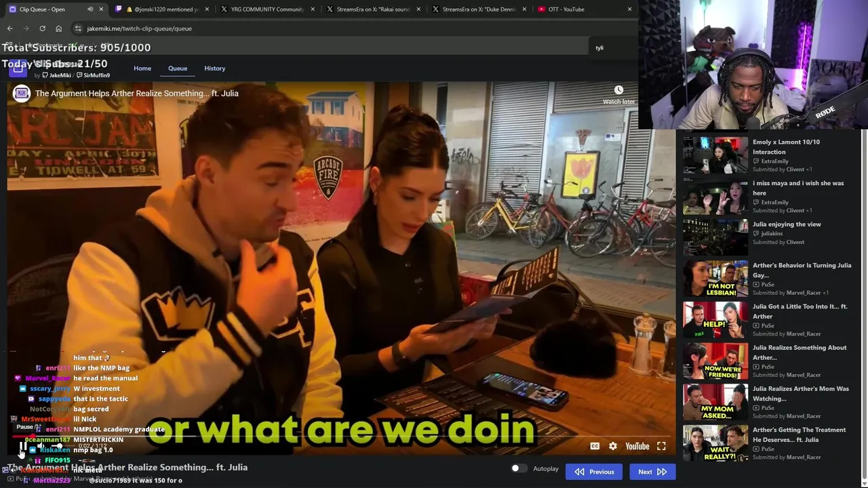868x488 pixels.
Task: Add the clip to Watch later
Action: pos(618,94)
